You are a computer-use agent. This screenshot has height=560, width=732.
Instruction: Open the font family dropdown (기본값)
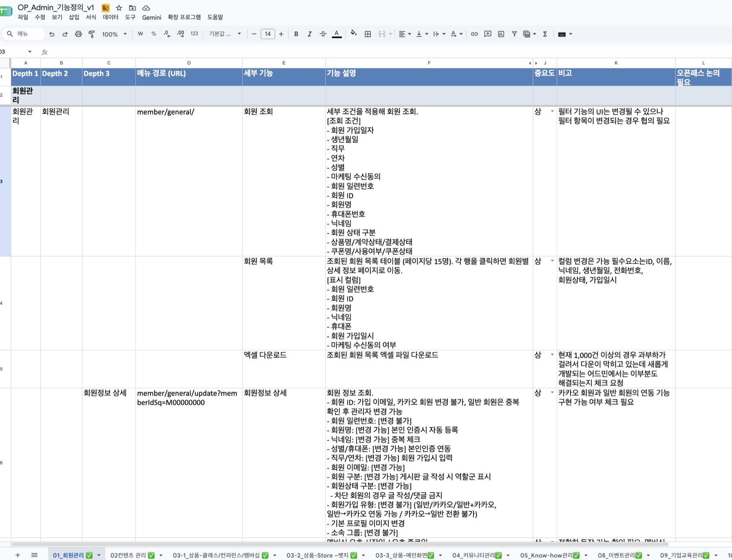(225, 34)
